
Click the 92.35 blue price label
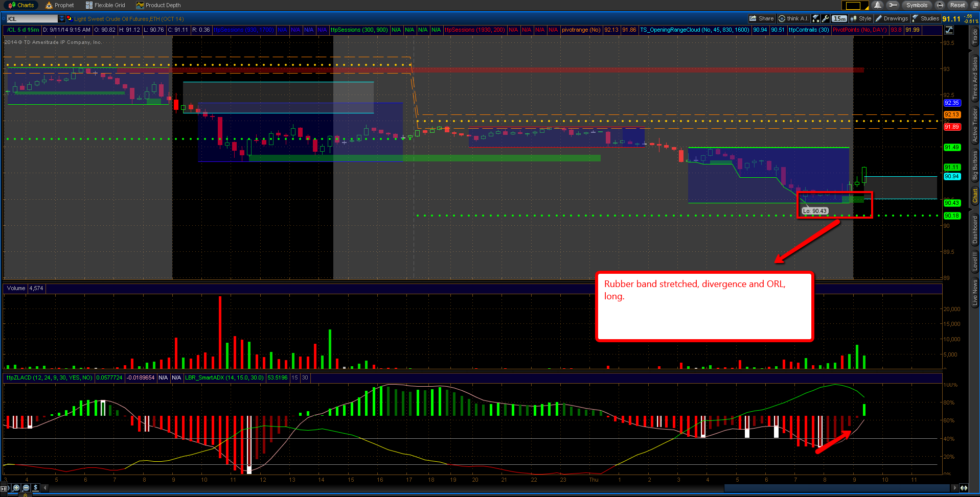[x=952, y=103]
